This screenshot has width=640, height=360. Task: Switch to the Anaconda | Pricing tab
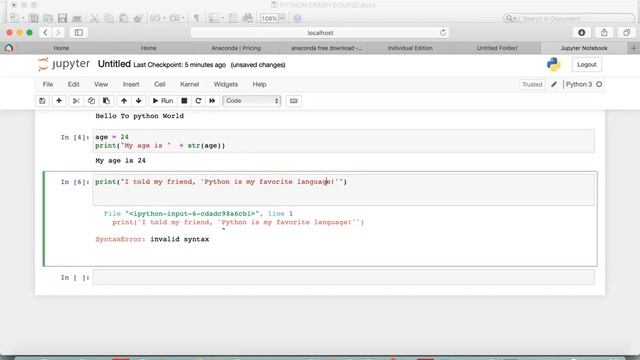(x=236, y=48)
